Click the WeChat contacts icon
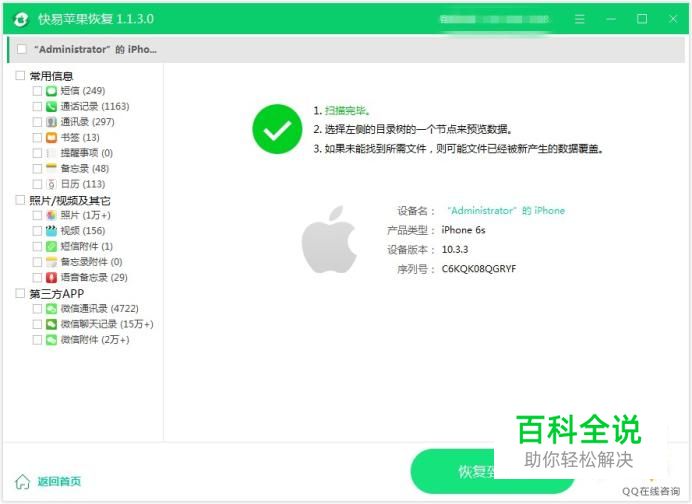The height and width of the screenshot is (504, 692). click(51, 308)
